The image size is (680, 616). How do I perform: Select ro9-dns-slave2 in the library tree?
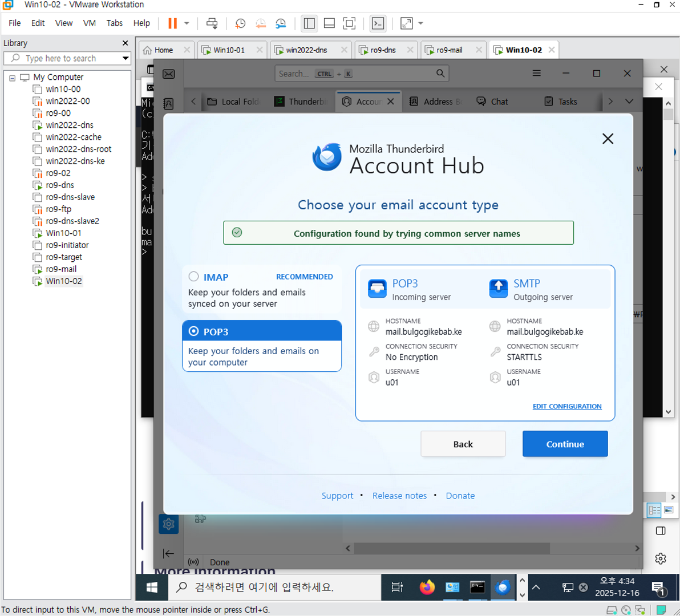(72, 221)
